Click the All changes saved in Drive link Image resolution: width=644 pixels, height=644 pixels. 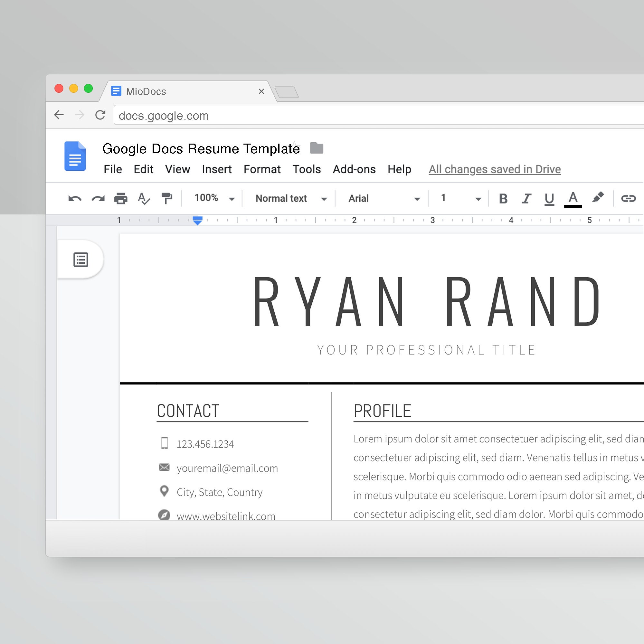[494, 169]
